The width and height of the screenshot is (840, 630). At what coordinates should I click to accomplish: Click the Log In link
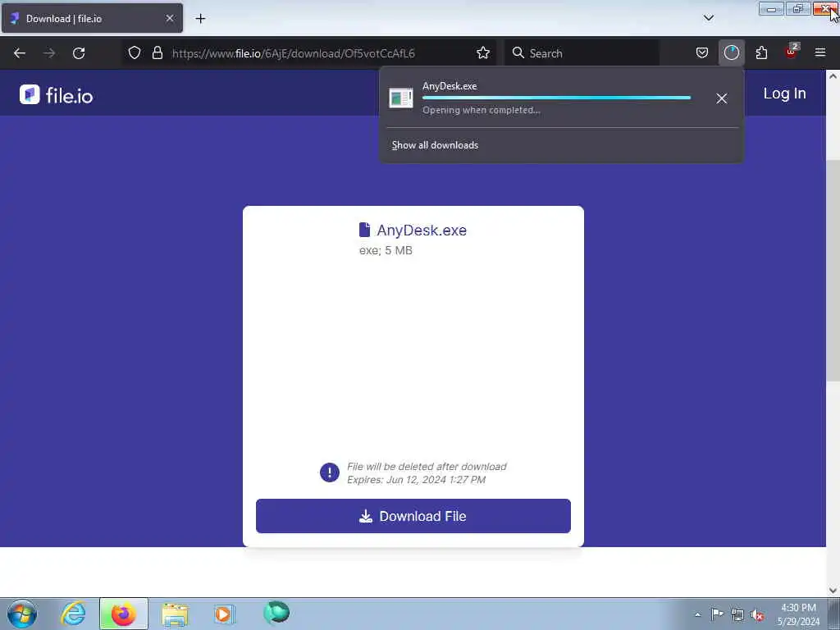[784, 94]
